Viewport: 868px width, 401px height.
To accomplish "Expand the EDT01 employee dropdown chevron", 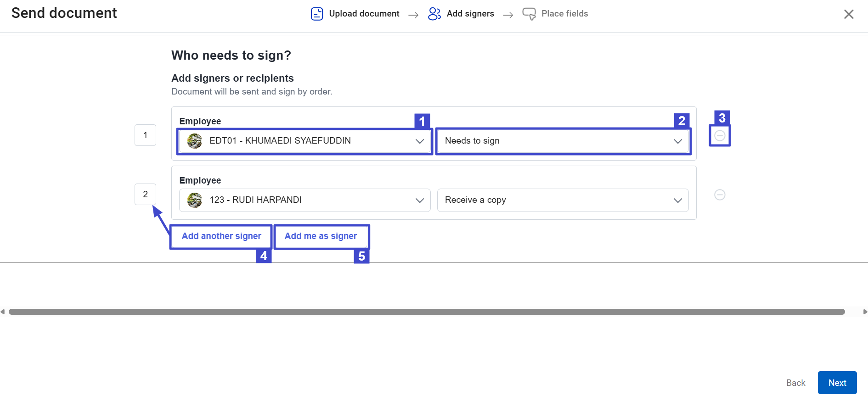I will tap(419, 141).
